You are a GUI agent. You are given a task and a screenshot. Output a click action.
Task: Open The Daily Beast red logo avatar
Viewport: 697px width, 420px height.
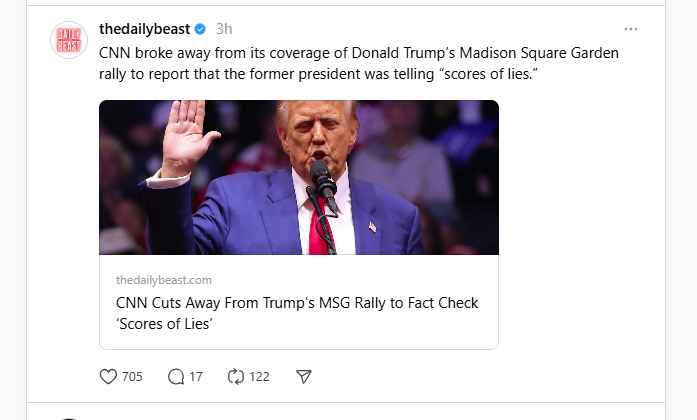coord(69,40)
